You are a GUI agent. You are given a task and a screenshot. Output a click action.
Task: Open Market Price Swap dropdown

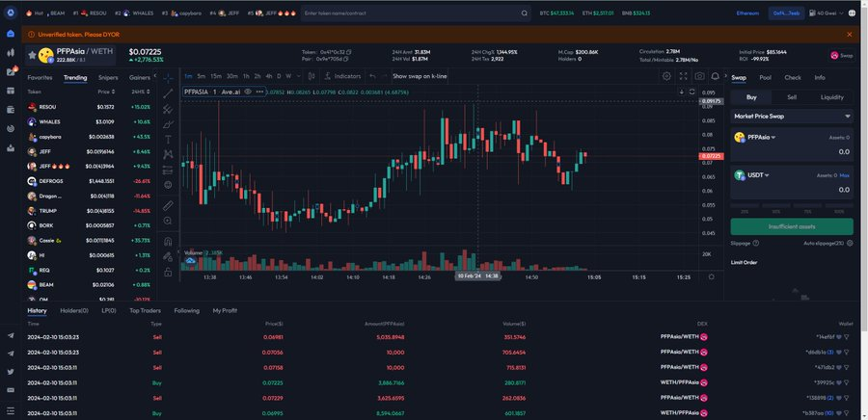[792, 117]
